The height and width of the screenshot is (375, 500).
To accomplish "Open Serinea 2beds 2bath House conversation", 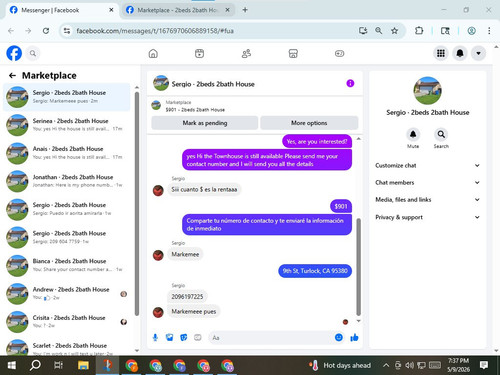I will (67, 125).
